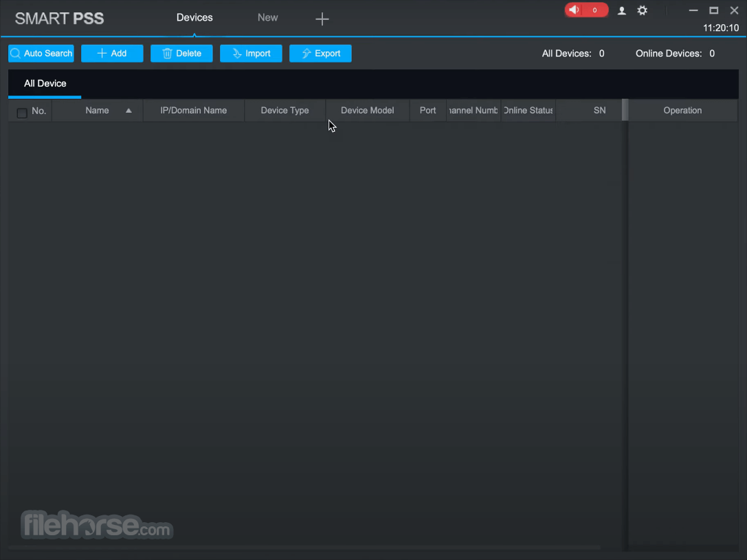Switch to the New tab

(x=268, y=18)
